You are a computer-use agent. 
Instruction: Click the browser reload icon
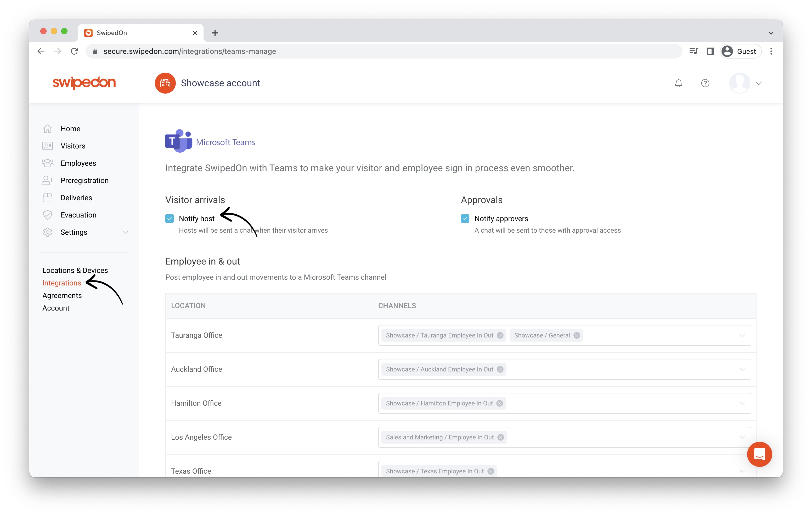coord(75,51)
